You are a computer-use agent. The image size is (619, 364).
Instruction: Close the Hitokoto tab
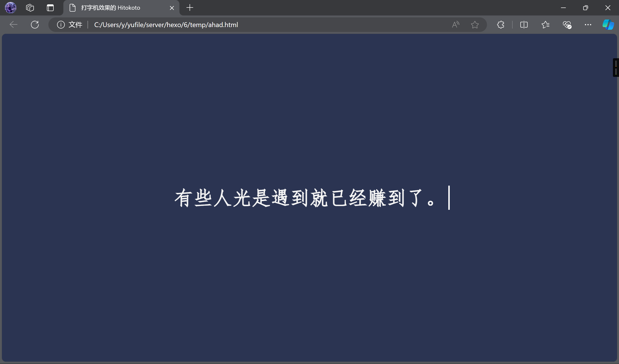(x=172, y=8)
